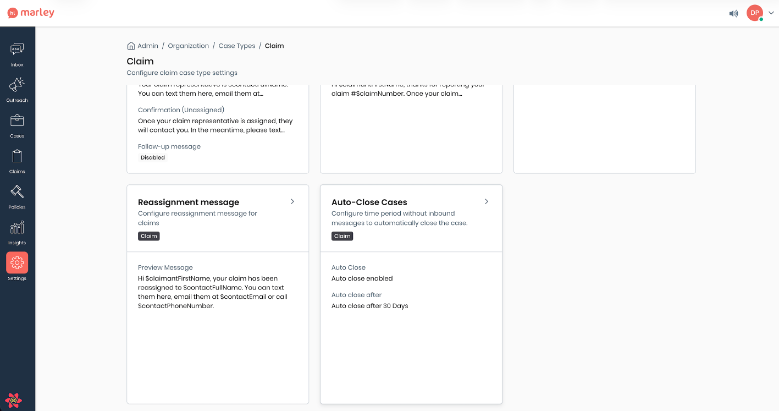Select the Claims clipboard icon
Viewport: 780px width, 412px height.
tap(17, 158)
